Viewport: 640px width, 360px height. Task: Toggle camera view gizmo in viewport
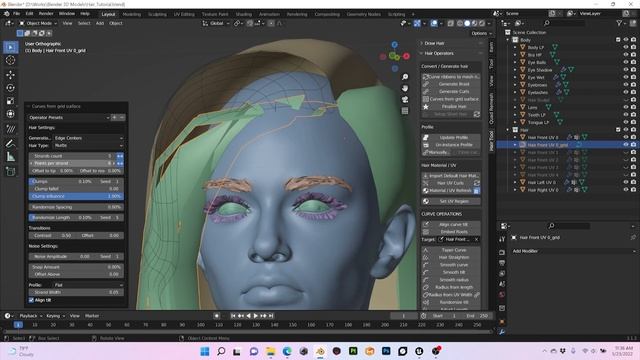405,100
